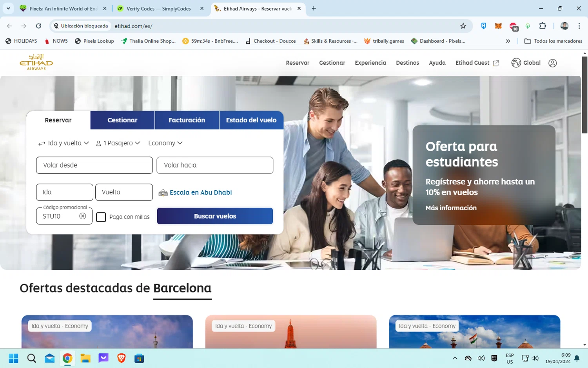Switch to the Reservar booking tab
This screenshot has height=368, width=588.
click(x=58, y=120)
